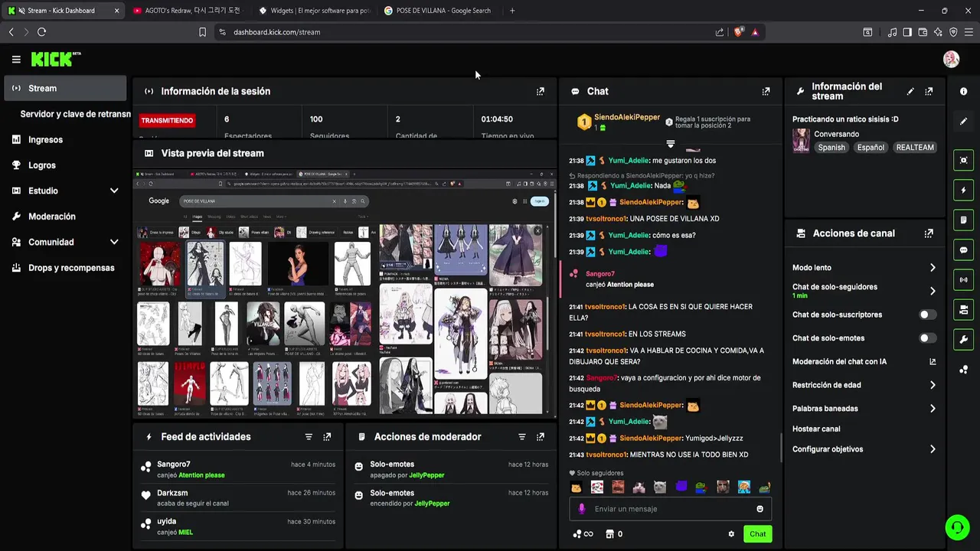
Task: Open a new browser tab
Action: (x=512, y=11)
